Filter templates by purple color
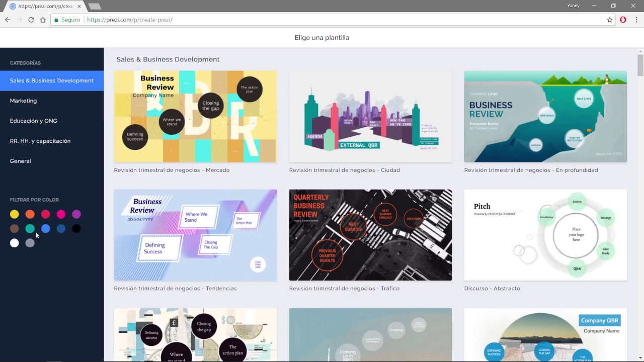This screenshot has height=362, width=644. pyautogui.click(x=76, y=214)
